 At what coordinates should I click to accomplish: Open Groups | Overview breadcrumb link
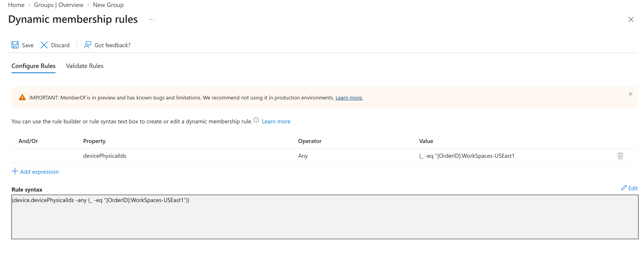point(58,5)
